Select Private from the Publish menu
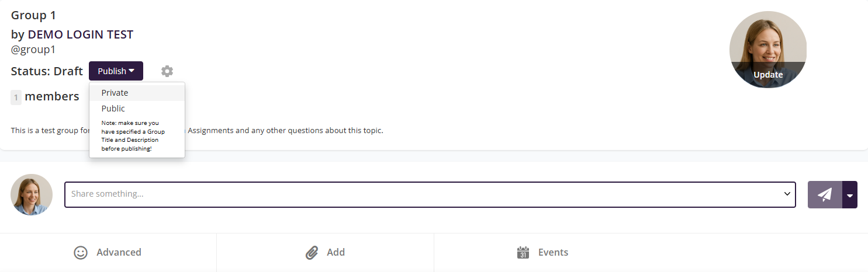 115,93
